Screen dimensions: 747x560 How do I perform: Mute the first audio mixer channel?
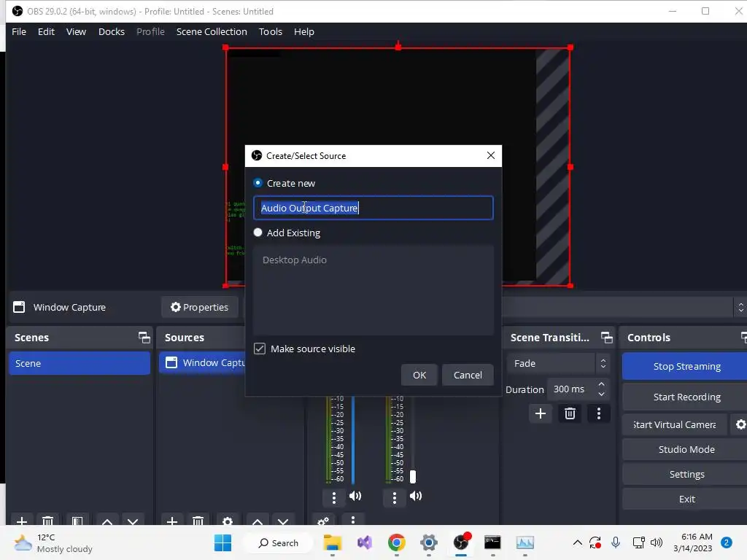[x=355, y=496]
